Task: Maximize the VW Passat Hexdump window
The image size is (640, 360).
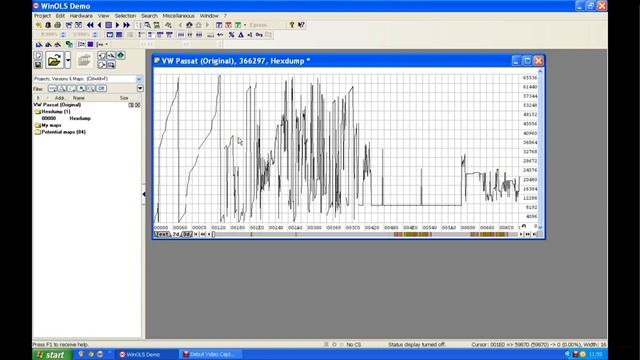Action: [x=527, y=61]
